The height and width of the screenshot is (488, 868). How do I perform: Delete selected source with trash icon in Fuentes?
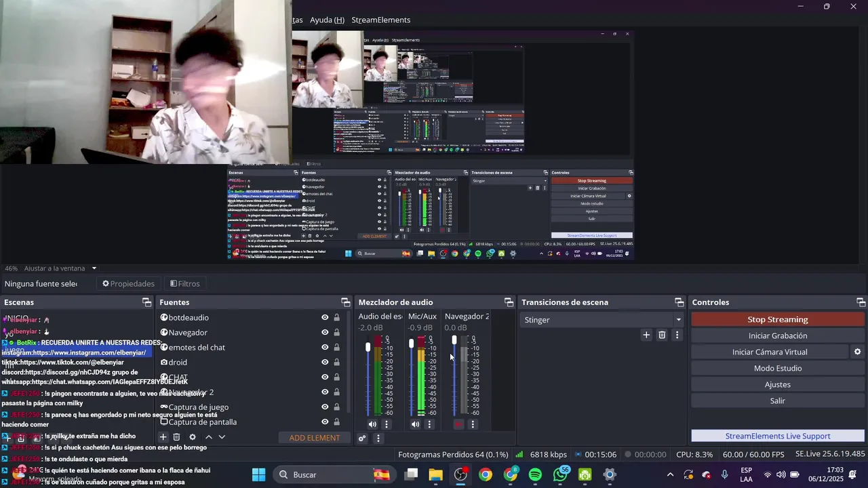(x=176, y=438)
